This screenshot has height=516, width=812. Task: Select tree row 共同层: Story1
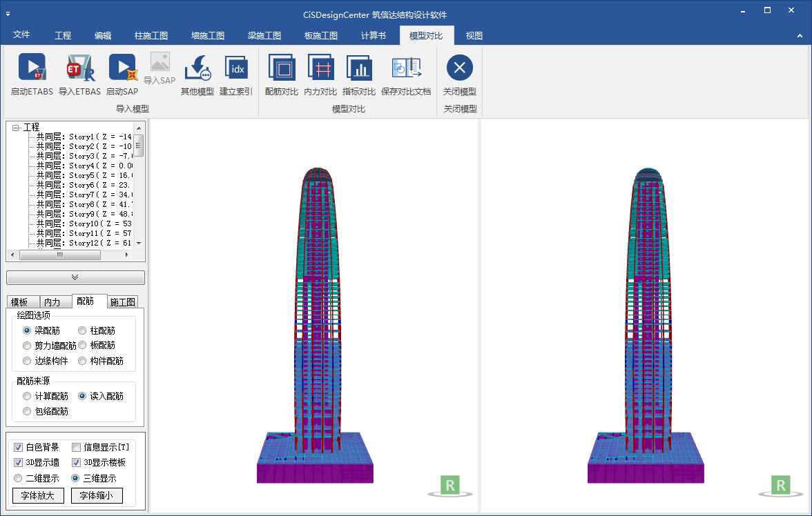[x=84, y=137]
